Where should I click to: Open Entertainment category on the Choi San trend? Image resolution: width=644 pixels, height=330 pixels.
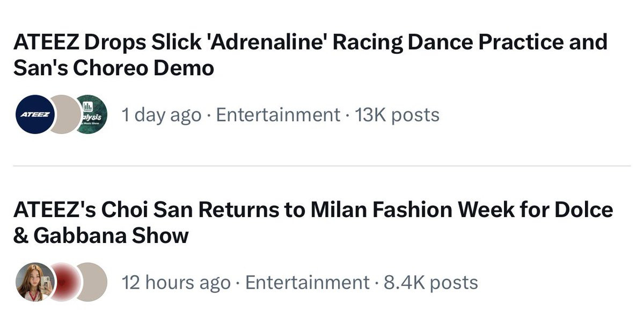pyautogui.click(x=308, y=282)
